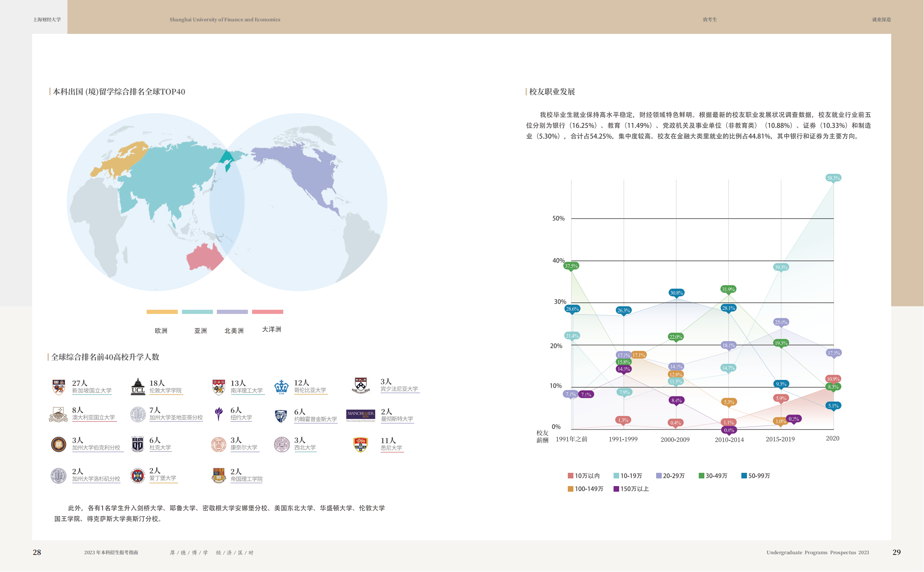Click the 就业深造 header section label
The width and height of the screenshot is (924, 572).
coord(881,20)
